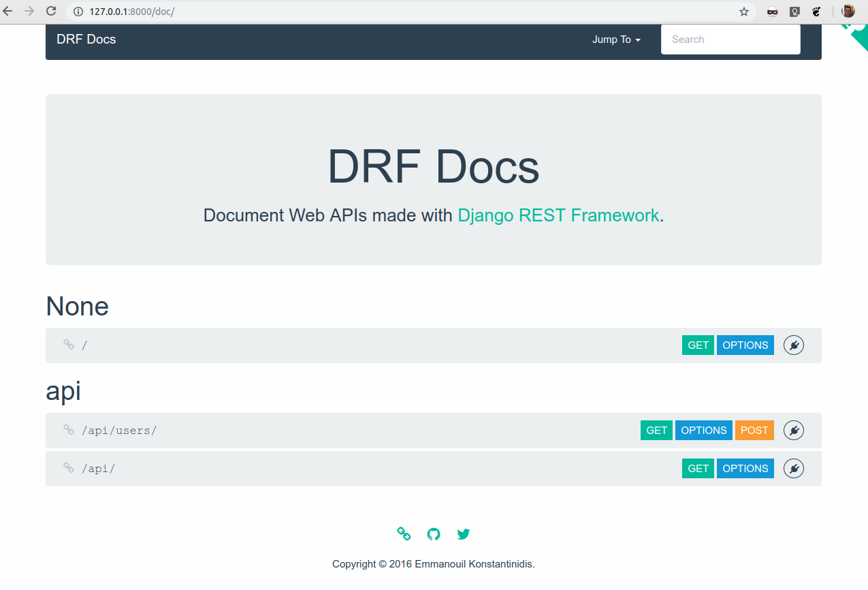Expand the Jump To dropdown

click(616, 40)
